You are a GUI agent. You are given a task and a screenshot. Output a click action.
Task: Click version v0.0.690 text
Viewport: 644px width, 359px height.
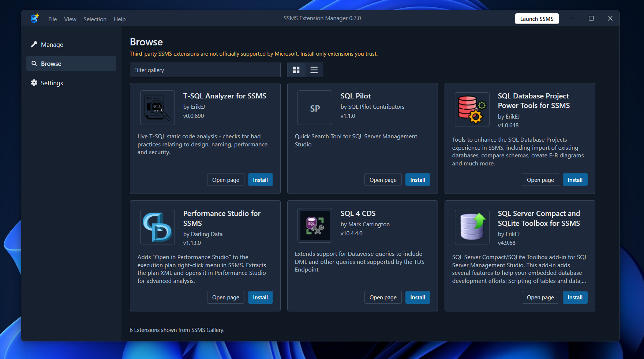(x=194, y=116)
